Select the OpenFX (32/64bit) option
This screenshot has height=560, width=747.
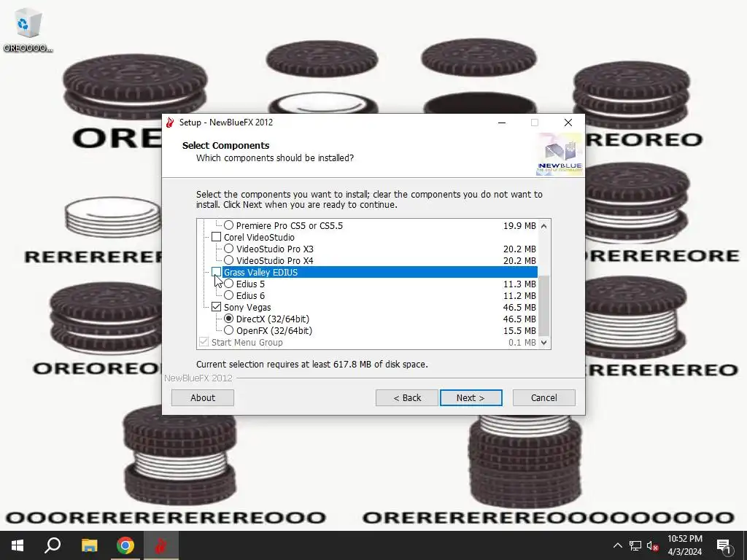coord(228,330)
